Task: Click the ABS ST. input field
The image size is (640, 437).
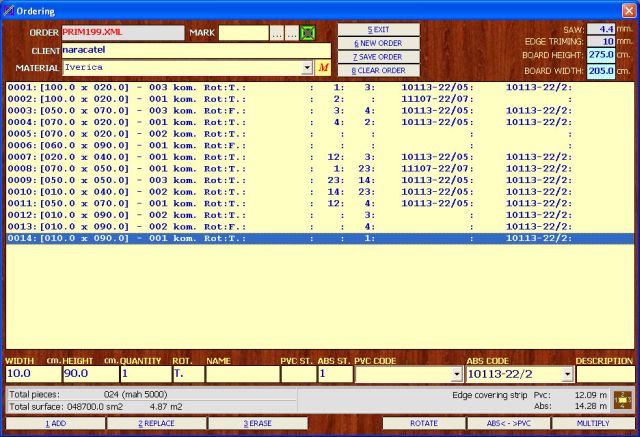Action: click(336, 374)
